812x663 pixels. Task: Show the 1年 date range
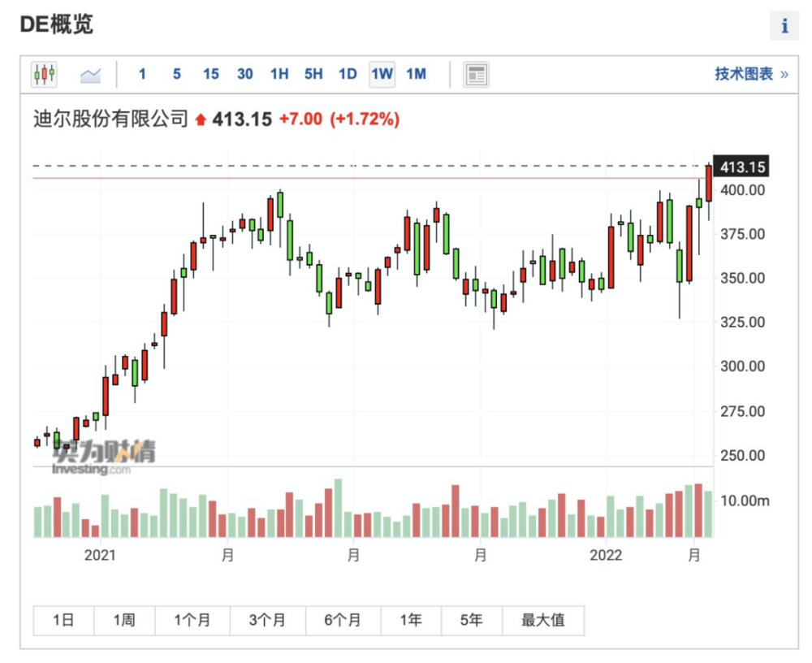[x=411, y=621]
